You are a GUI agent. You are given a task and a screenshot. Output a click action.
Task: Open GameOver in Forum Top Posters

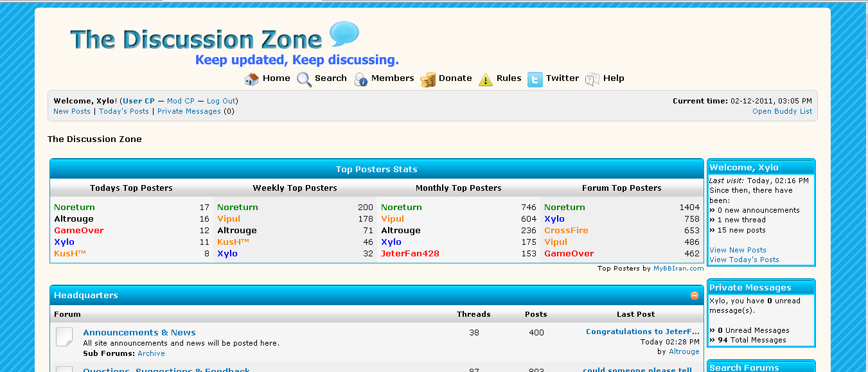pyautogui.click(x=569, y=254)
